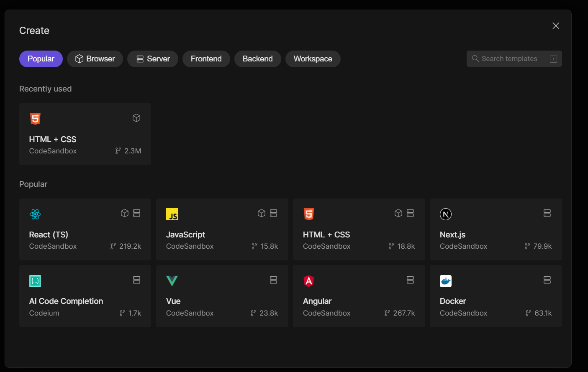Click the slash shortcut hint in search
Image resolution: width=588 pixels, height=372 pixels.
point(553,59)
